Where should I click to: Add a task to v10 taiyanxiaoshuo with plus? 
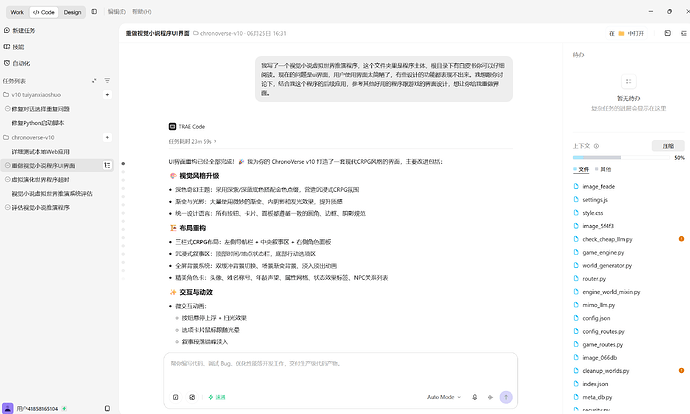pos(107,95)
